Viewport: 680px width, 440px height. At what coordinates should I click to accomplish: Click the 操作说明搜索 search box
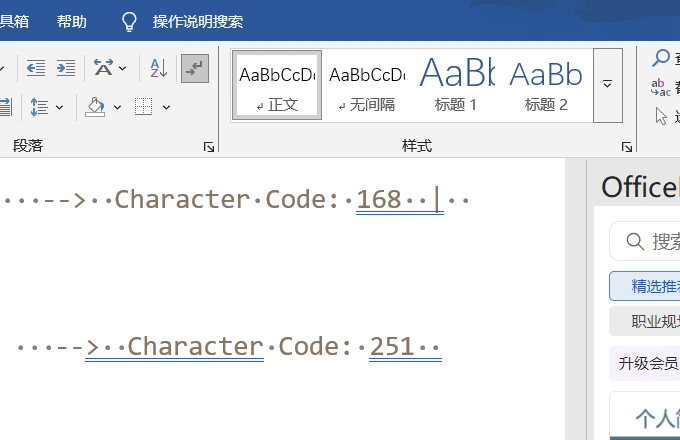[x=198, y=21]
